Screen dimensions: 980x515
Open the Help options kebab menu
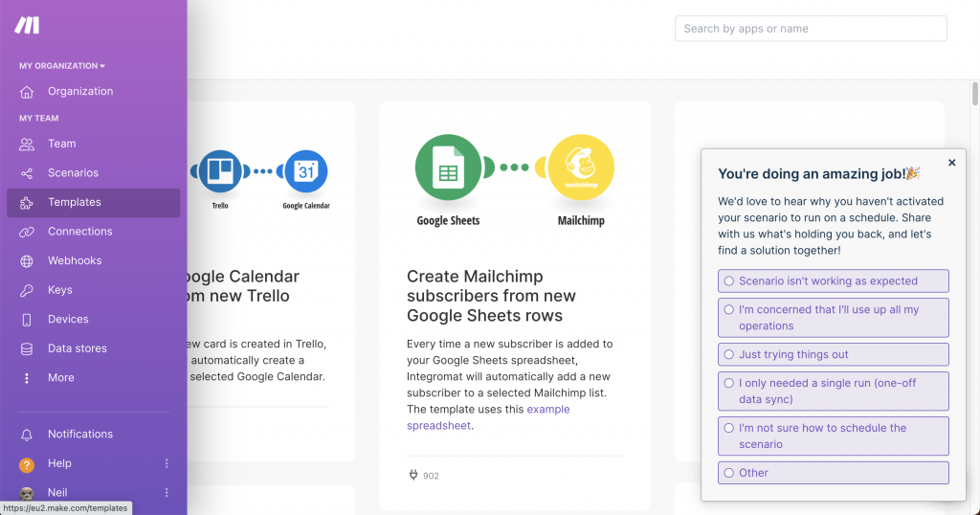167,463
